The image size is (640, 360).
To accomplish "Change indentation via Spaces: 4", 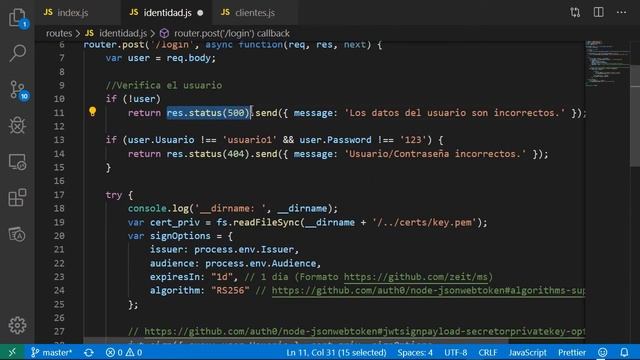I will point(415,352).
